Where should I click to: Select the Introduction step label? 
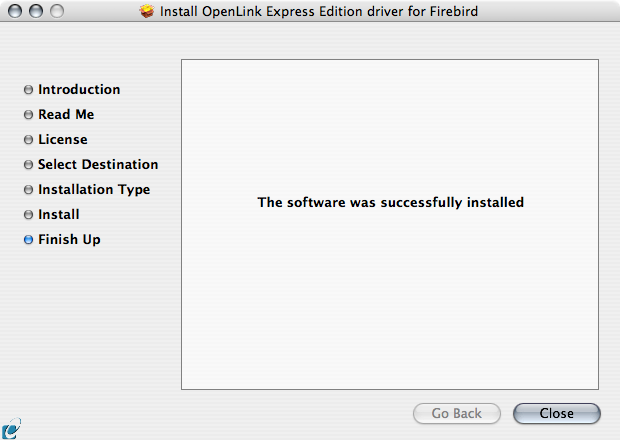click(79, 90)
